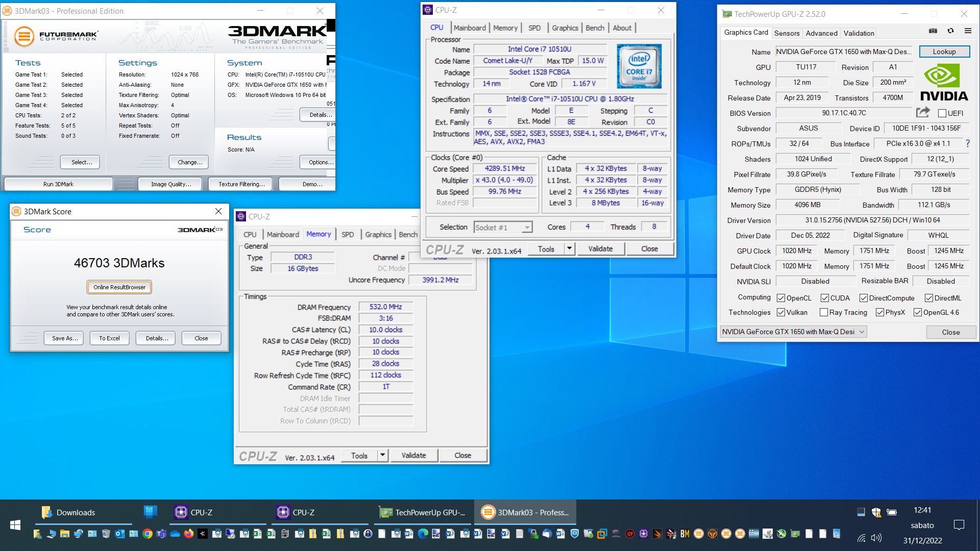The width and height of the screenshot is (980, 551).
Task: Click Run 3DMark button
Action: (58, 184)
